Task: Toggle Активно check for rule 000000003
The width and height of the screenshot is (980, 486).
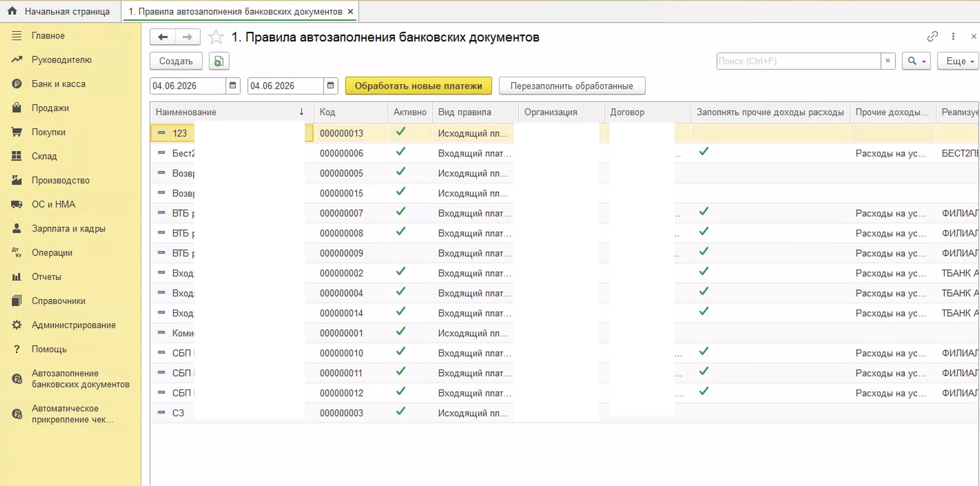Action: [400, 412]
